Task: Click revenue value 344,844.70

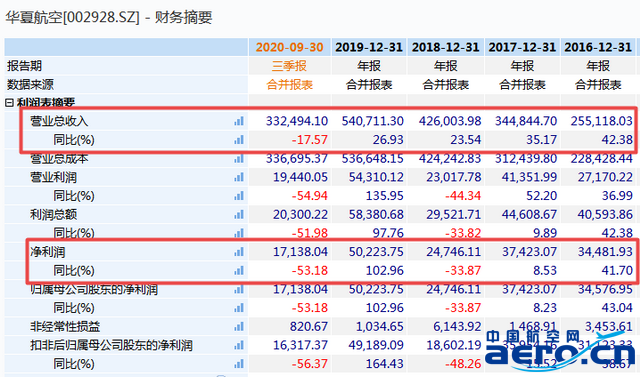Action: [x=526, y=121]
